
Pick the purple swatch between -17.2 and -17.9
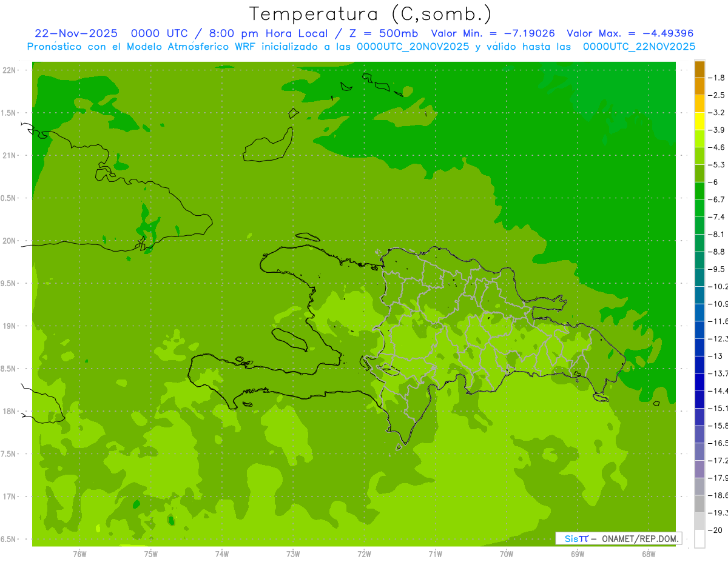pos(699,469)
